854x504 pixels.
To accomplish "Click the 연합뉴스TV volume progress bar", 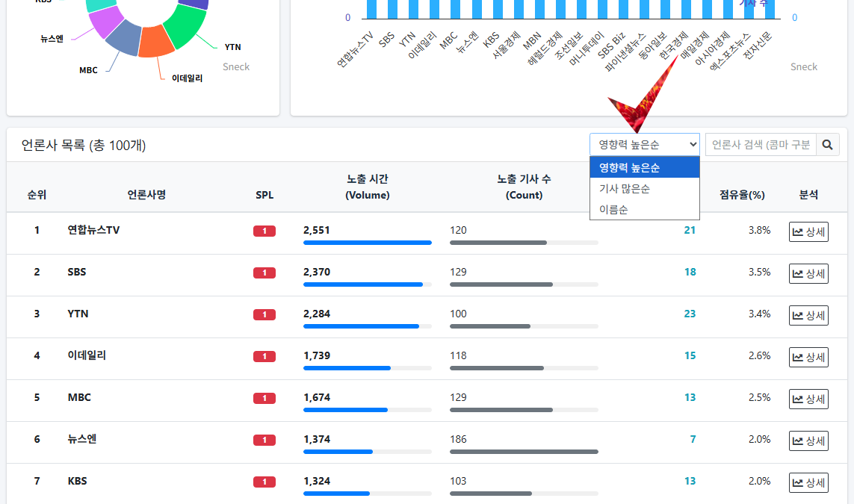I will coord(367,243).
